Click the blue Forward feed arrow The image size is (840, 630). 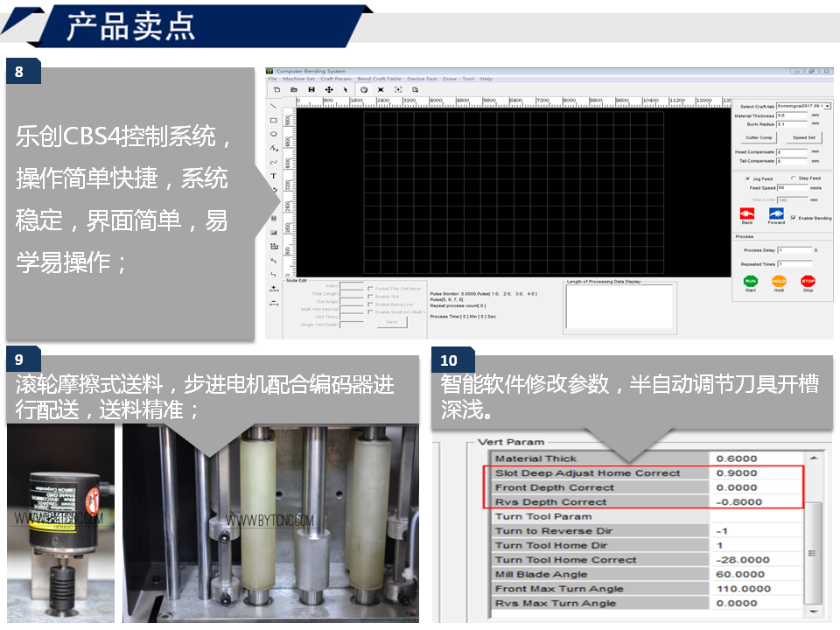pyautogui.click(x=776, y=213)
